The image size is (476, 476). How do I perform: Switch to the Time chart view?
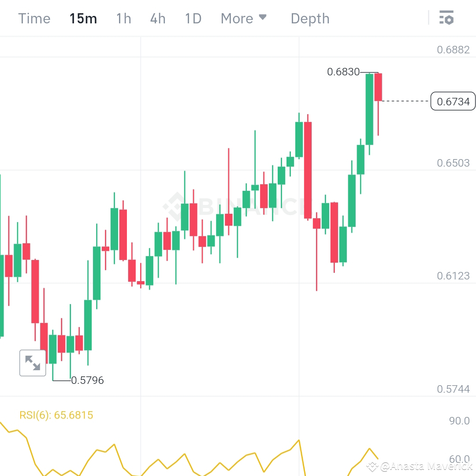point(34,18)
